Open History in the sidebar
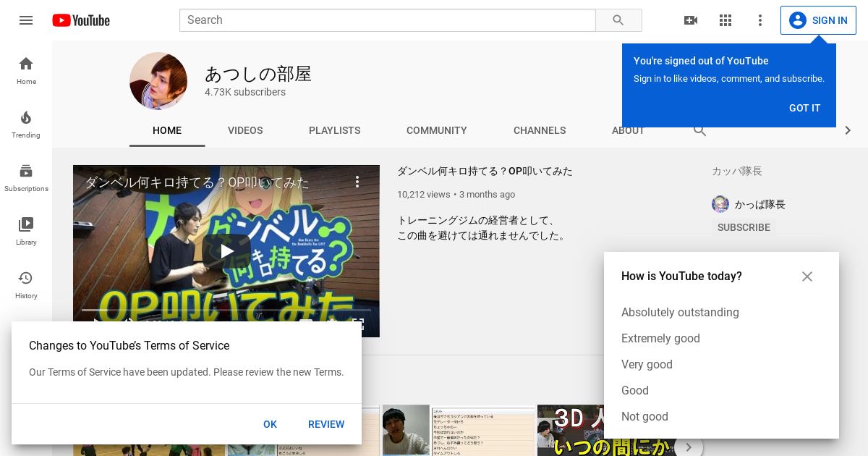 (x=26, y=284)
